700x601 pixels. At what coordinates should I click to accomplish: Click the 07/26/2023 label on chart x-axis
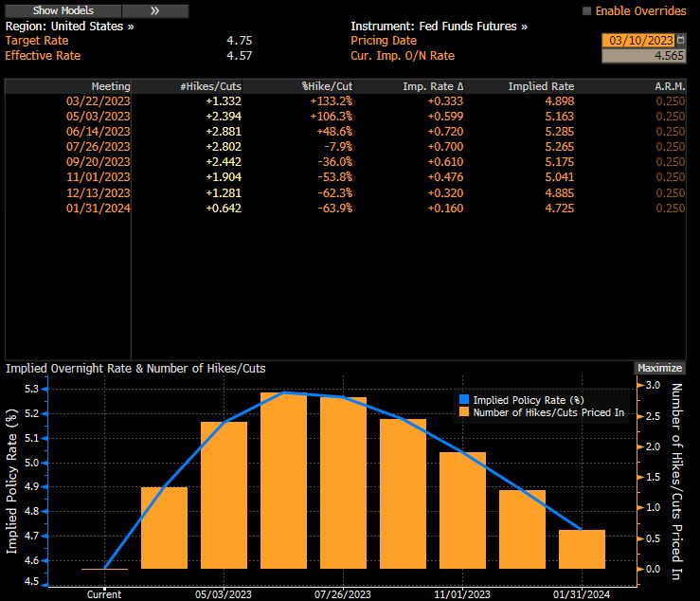coord(342,594)
